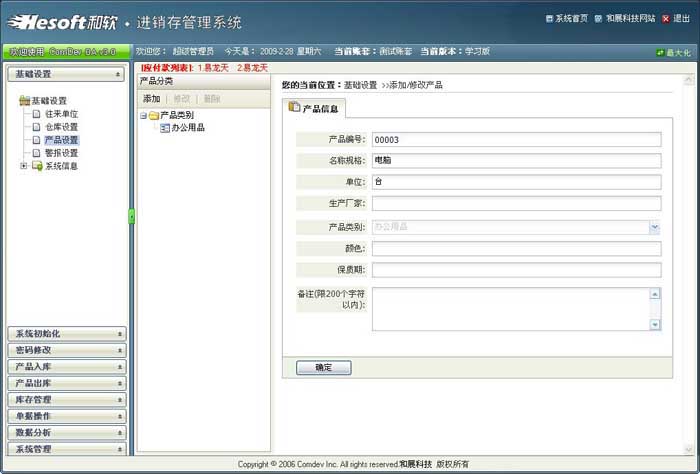
Task: Open 往来单位 in the sidebar tree
Action: tap(61, 114)
